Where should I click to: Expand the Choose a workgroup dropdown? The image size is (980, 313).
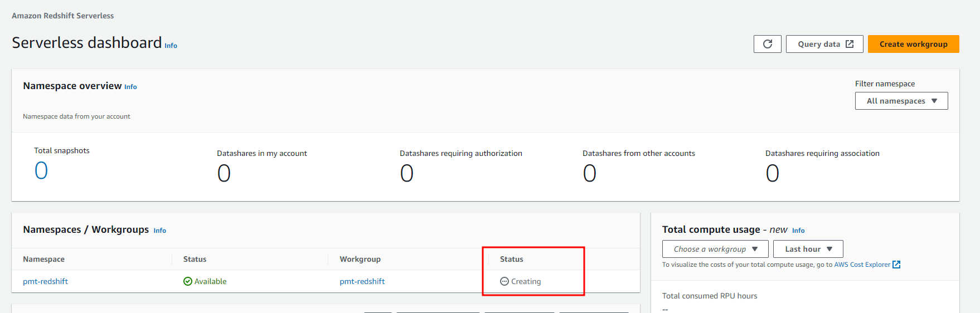(x=715, y=249)
